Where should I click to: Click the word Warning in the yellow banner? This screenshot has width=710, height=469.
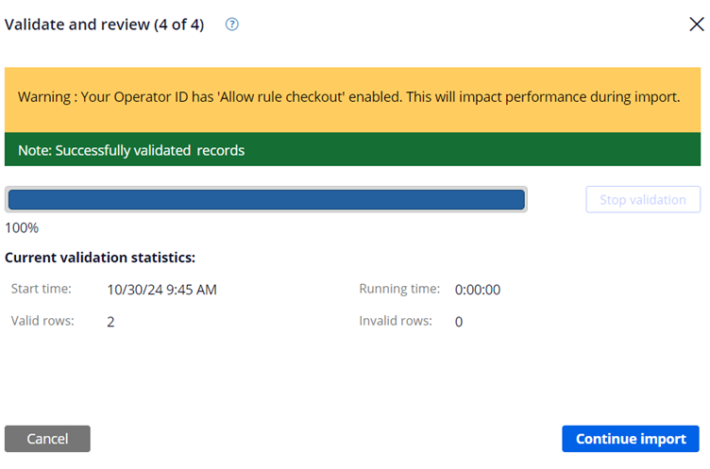pyautogui.click(x=45, y=98)
